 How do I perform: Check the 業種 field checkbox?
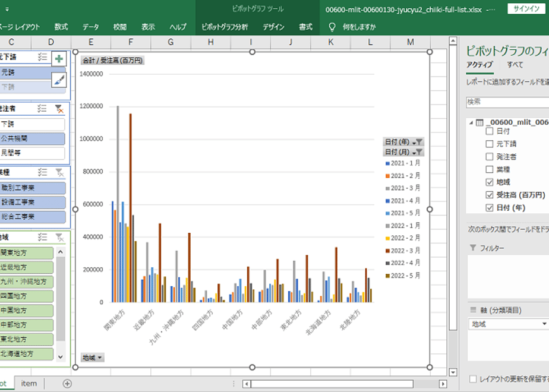click(x=490, y=169)
